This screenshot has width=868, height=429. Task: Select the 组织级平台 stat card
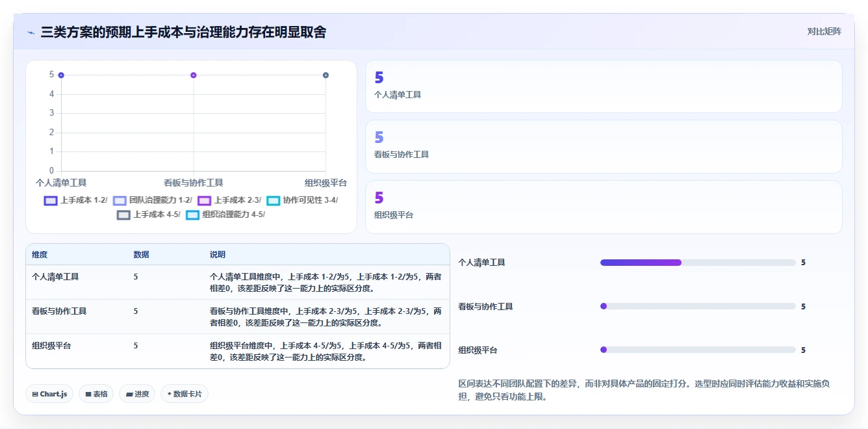click(x=604, y=207)
